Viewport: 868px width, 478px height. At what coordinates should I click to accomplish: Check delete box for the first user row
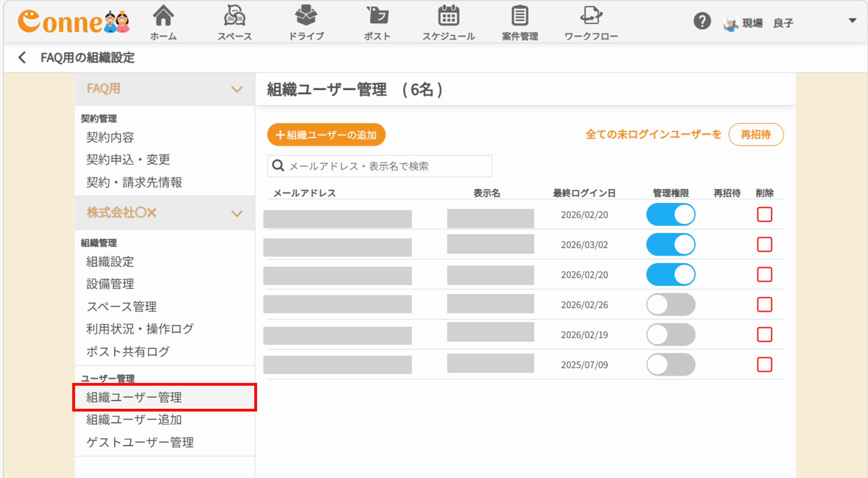[x=764, y=215]
